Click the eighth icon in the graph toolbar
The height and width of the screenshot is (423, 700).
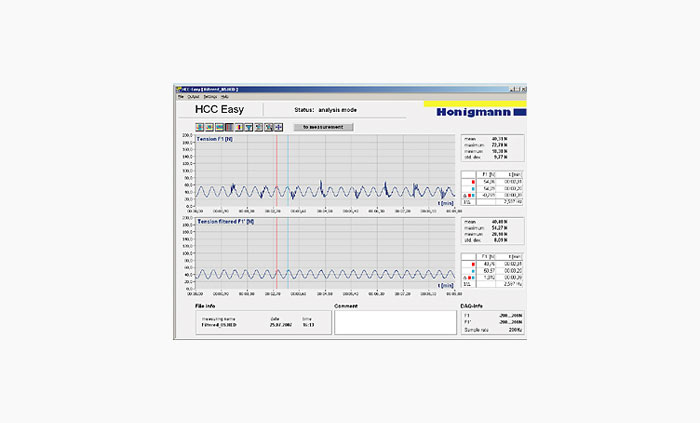pos(269,127)
